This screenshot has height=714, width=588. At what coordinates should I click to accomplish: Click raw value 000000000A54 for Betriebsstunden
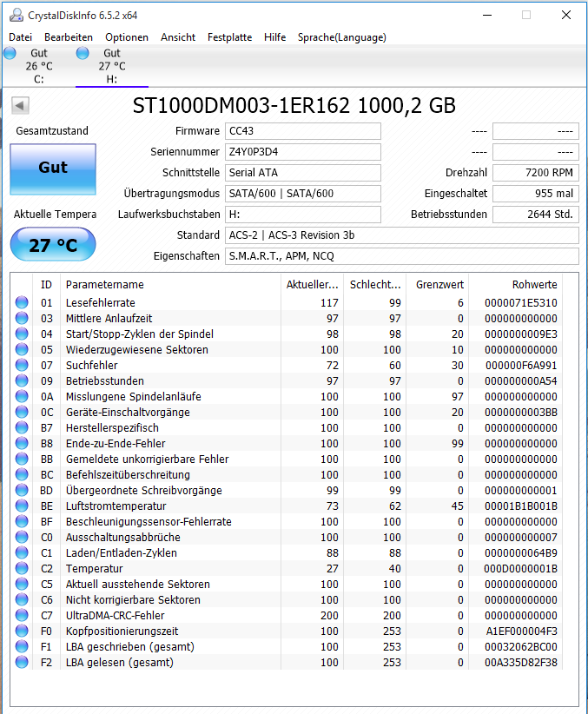pyautogui.click(x=520, y=381)
